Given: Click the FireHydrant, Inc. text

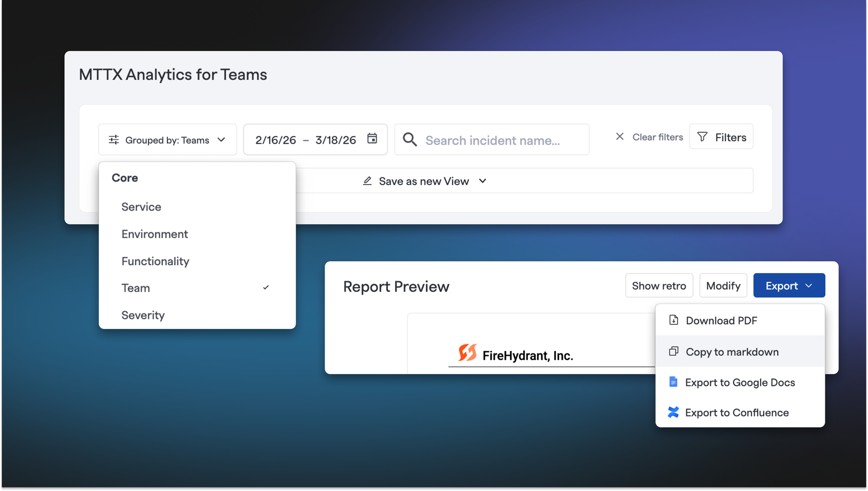Looking at the screenshot, I should pos(528,356).
